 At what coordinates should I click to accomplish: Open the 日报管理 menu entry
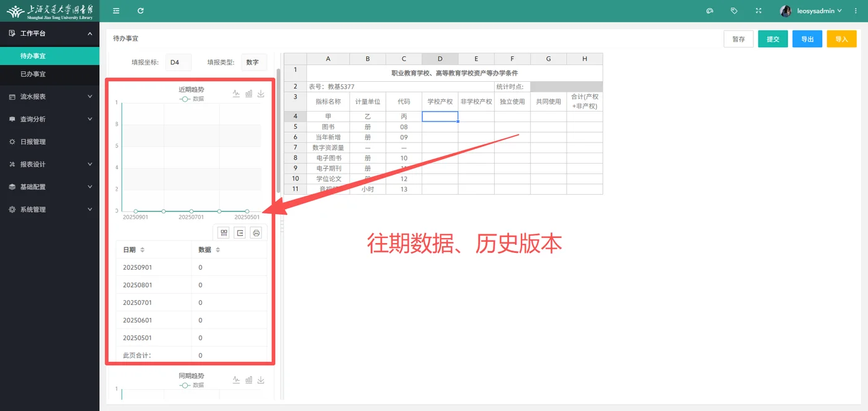50,142
